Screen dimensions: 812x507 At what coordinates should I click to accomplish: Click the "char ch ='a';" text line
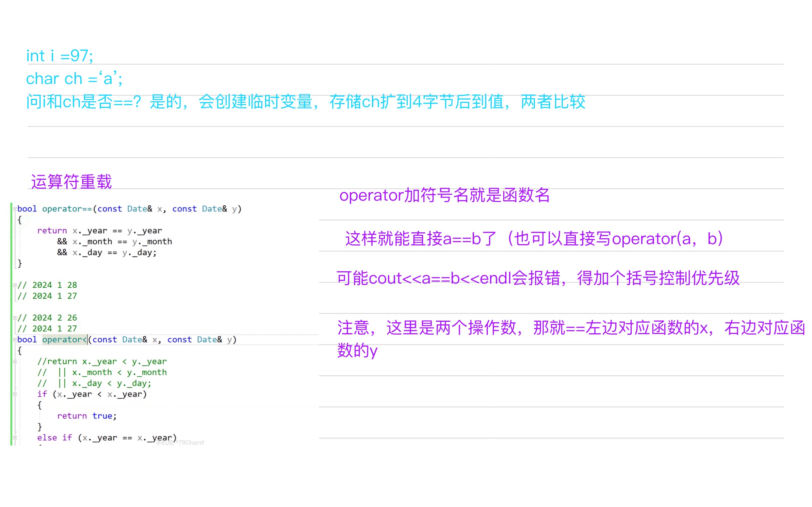point(74,79)
